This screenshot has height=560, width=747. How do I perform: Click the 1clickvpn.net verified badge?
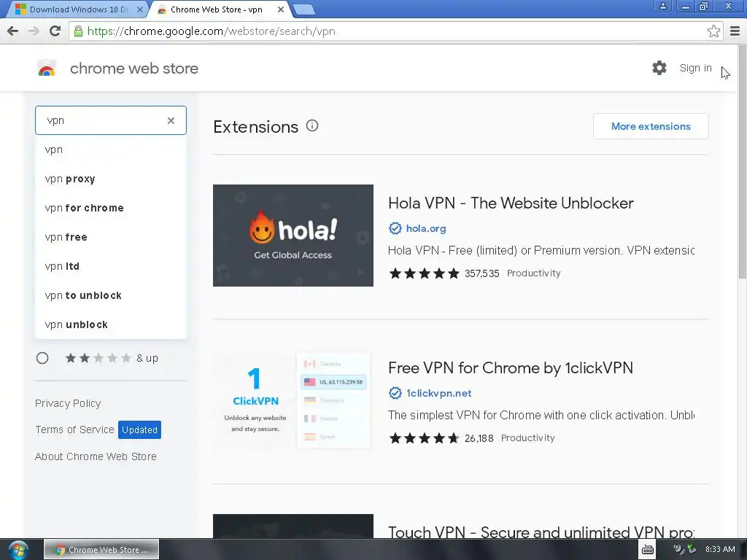395,393
